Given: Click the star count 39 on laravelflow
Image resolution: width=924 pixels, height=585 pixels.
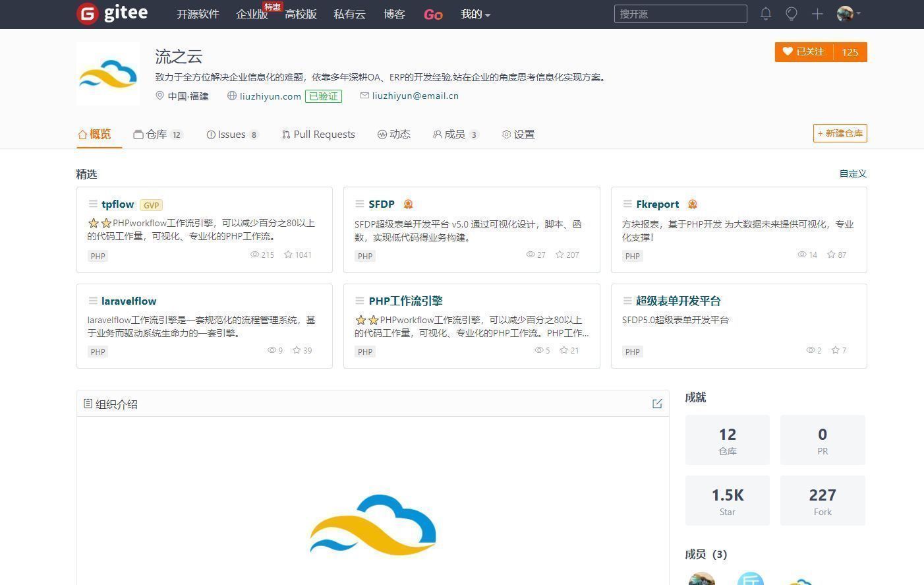Looking at the screenshot, I should tap(303, 350).
